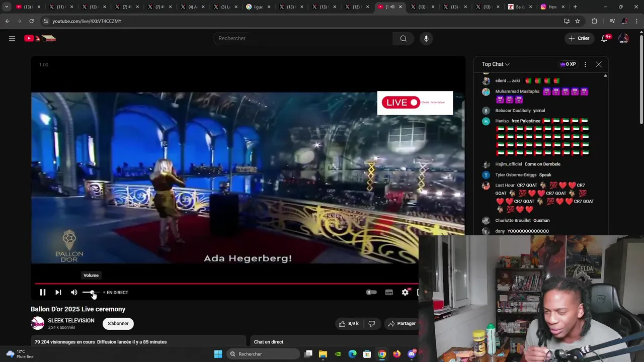Select the 'Ballon D'or 2025 Live ceremony' title
This screenshot has height=362, width=644.
(78, 309)
